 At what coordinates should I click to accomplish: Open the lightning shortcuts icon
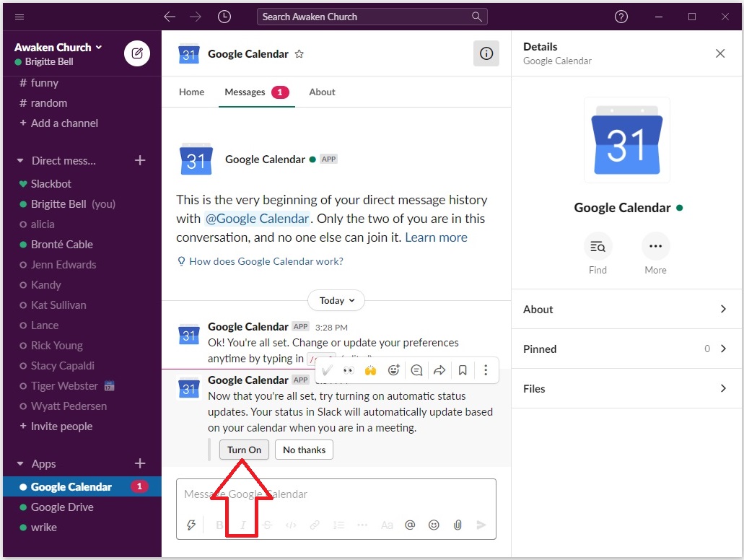tap(191, 525)
